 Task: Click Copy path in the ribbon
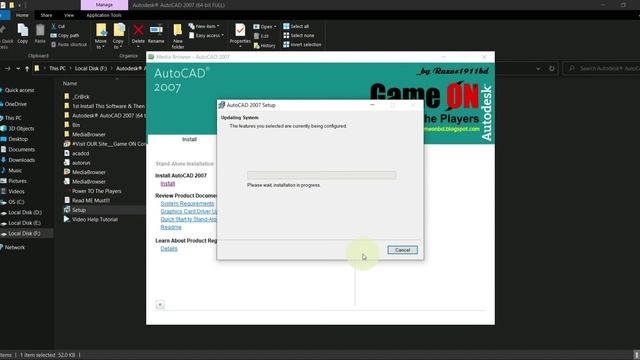(x=65, y=36)
